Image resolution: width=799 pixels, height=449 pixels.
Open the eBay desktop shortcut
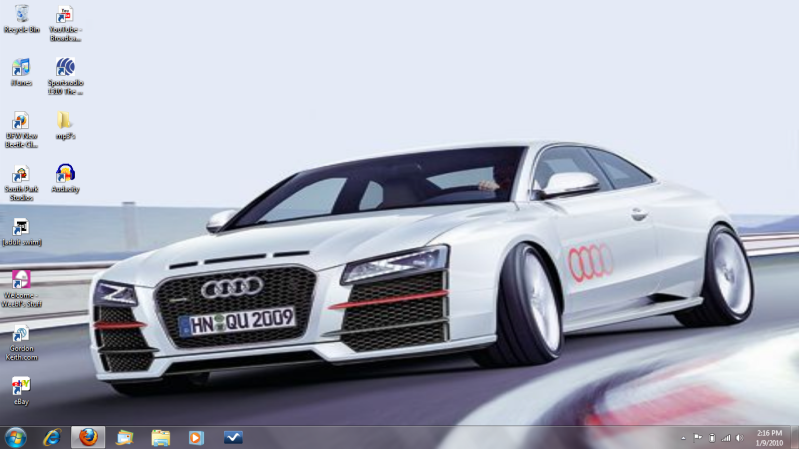pyautogui.click(x=21, y=391)
